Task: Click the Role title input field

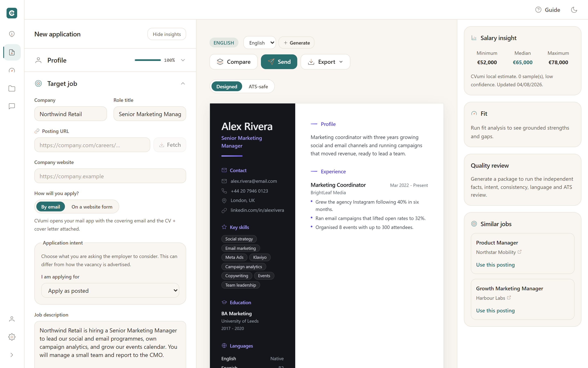Action: [150, 114]
